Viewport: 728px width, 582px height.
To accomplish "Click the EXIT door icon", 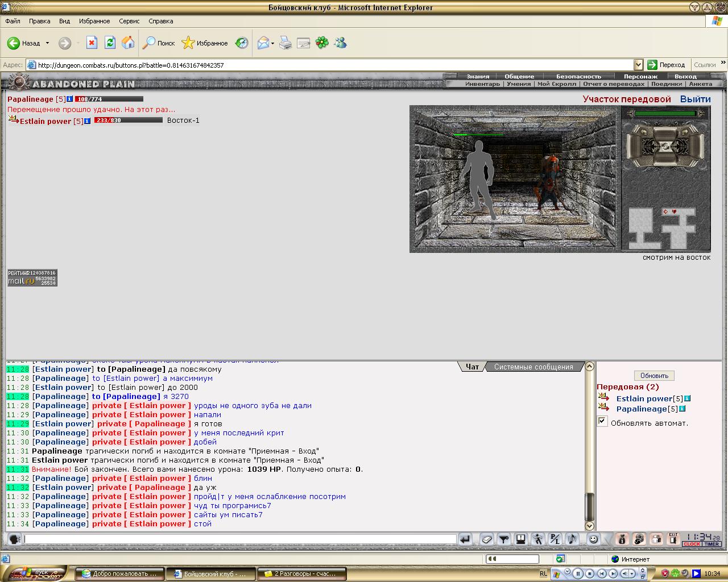I will (x=673, y=539).
